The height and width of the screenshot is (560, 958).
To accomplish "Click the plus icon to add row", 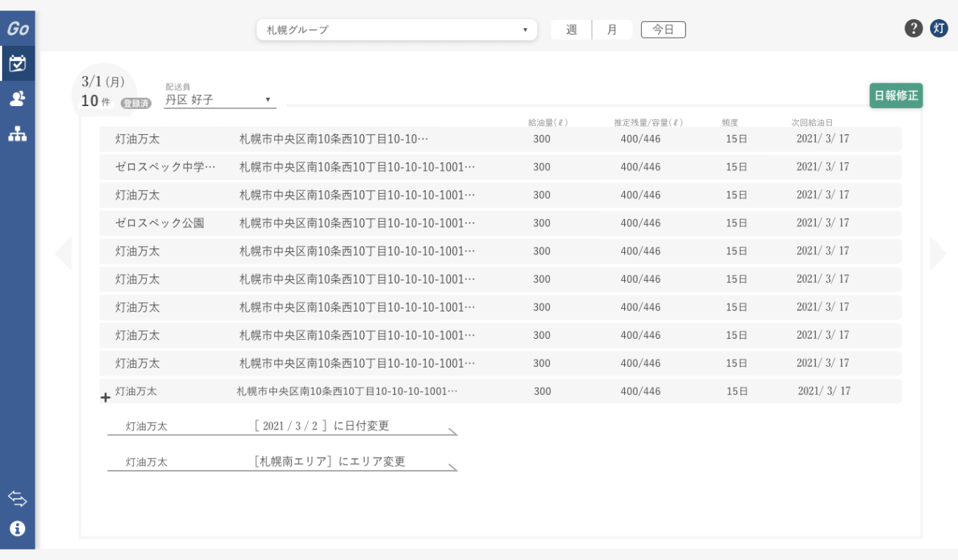I will coord(105,398).
